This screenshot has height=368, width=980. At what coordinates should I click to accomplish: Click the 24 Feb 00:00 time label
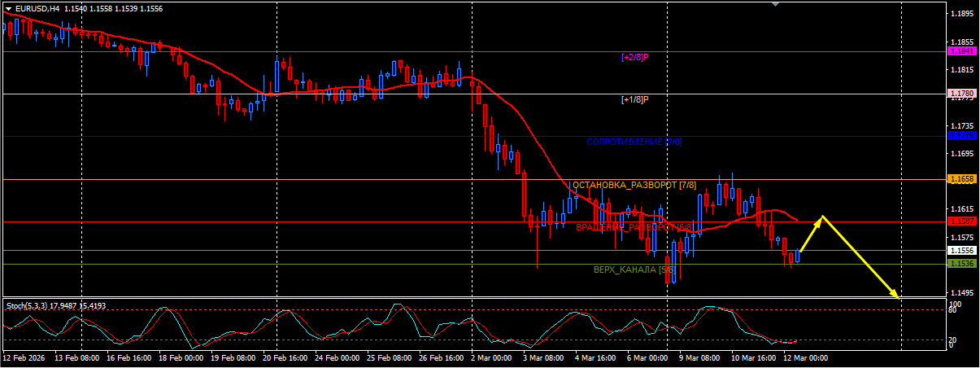(x=338, y=357)
